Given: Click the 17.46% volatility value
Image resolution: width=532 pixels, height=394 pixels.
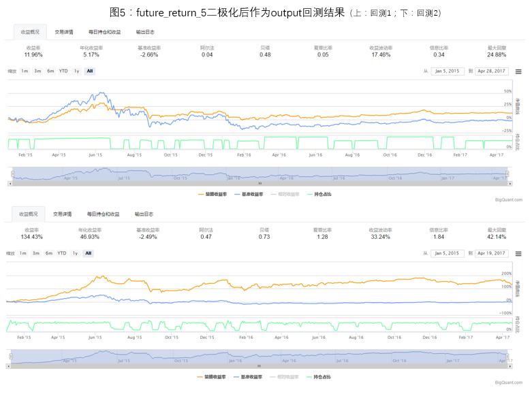Looking at the screenshot, I should pyautogui.click(x=381, y=55).
